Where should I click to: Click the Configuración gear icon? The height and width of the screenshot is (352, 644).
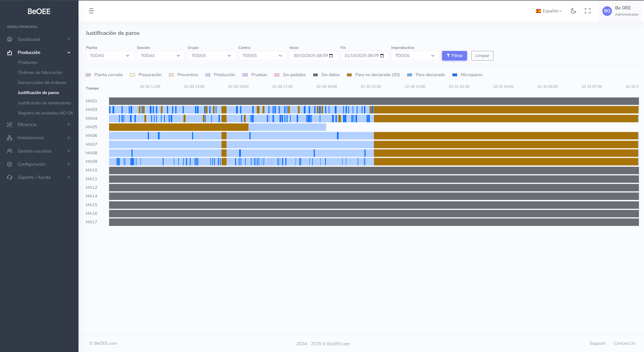tap(9, 164)
